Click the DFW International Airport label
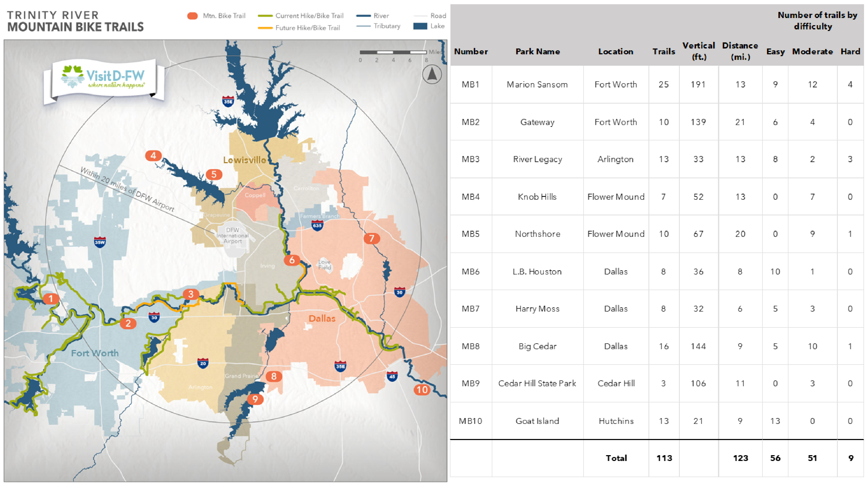The height and width of the screenshot is (488, 868). 233,236
